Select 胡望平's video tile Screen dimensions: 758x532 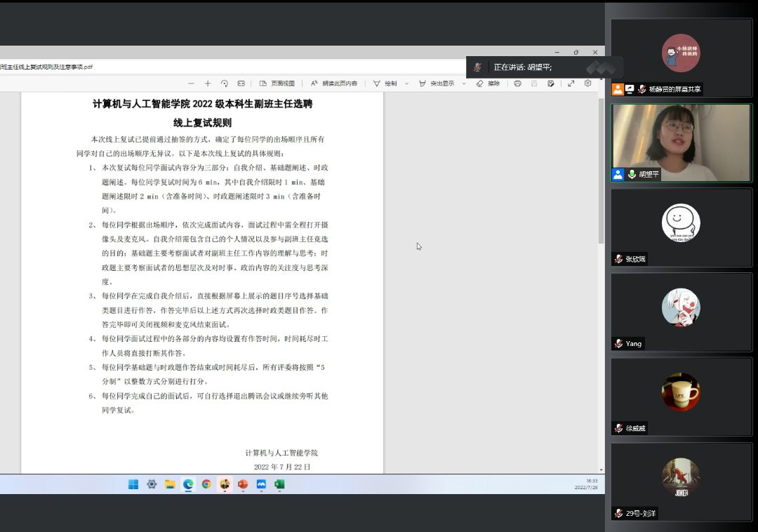(x=681, y=143)
